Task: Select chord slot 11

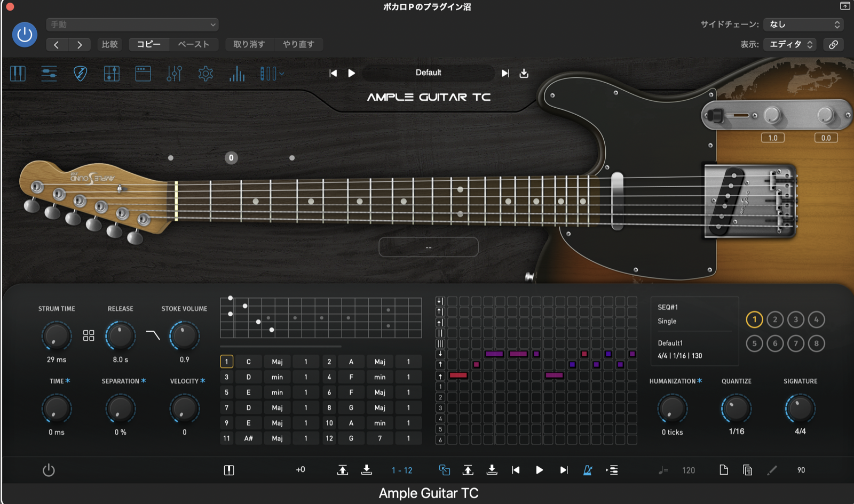Action: (x=226, y=438)
